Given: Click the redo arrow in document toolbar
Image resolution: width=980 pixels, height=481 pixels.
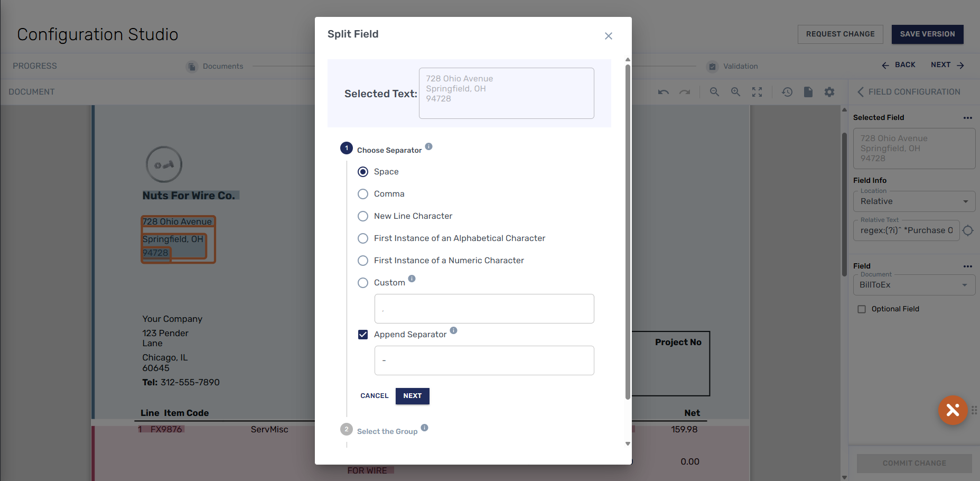Looking at the screenshot, I should point(685,92).
